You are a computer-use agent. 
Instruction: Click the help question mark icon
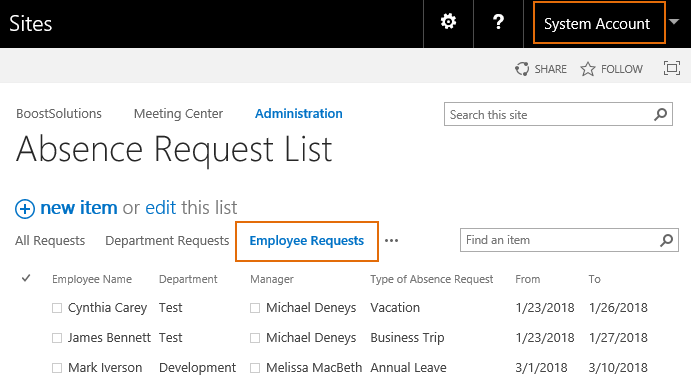[x=498, y=22]
